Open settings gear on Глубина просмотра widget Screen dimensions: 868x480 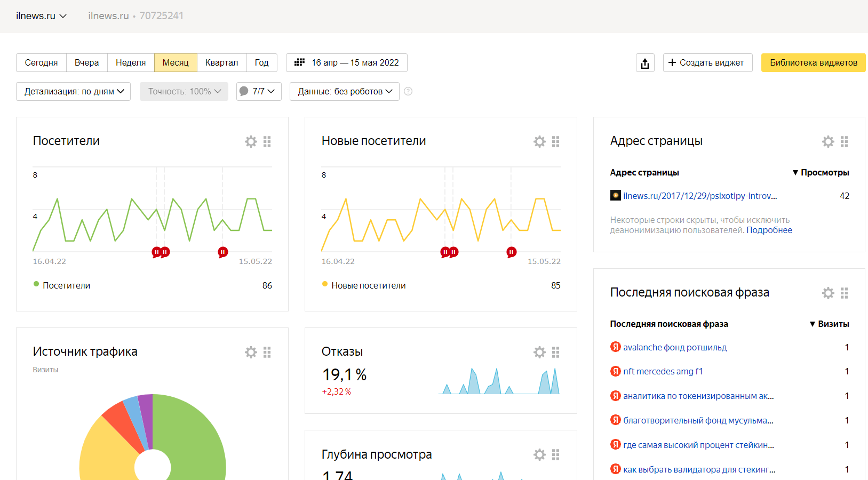tap(539, 454)
